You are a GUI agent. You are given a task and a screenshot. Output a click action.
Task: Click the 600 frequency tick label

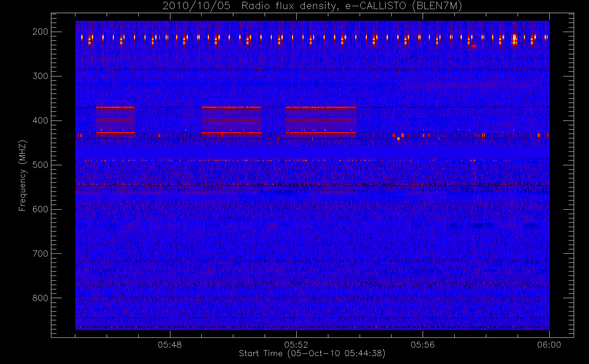click(40, 209)
